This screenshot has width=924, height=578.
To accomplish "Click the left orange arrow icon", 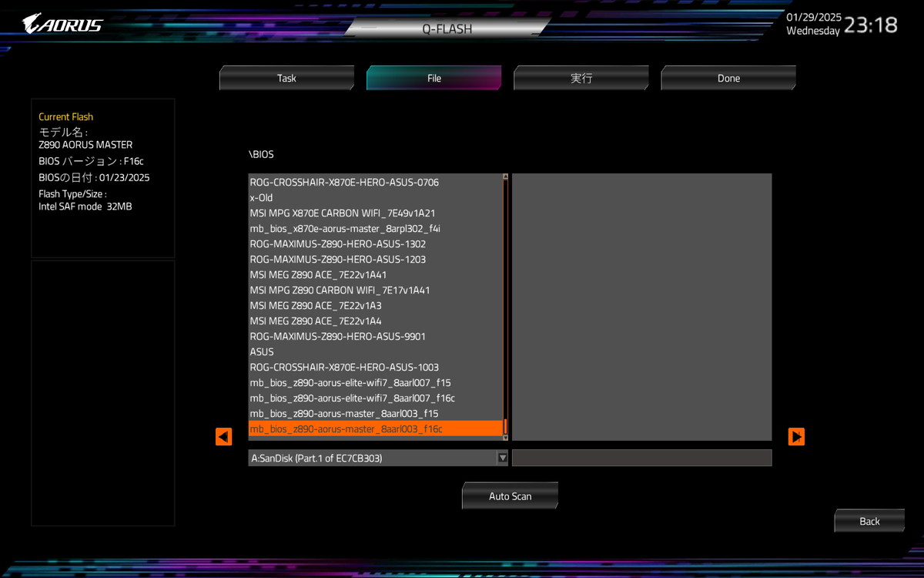I will pyautogui.click(x=223, y=437).
